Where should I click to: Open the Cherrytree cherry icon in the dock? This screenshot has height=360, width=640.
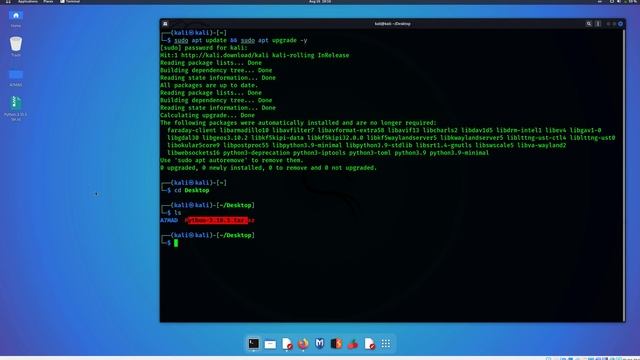pyautogui.click(x=353, y=344)
